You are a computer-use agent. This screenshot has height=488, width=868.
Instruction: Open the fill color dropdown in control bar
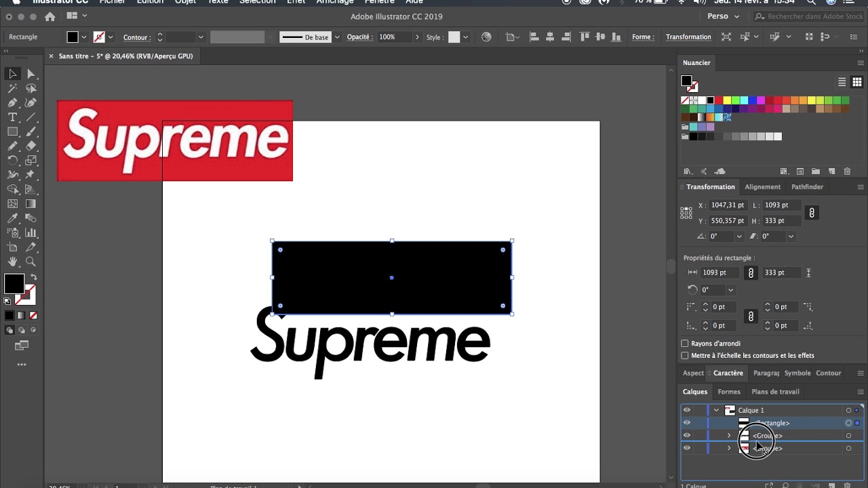click(84, 37)
